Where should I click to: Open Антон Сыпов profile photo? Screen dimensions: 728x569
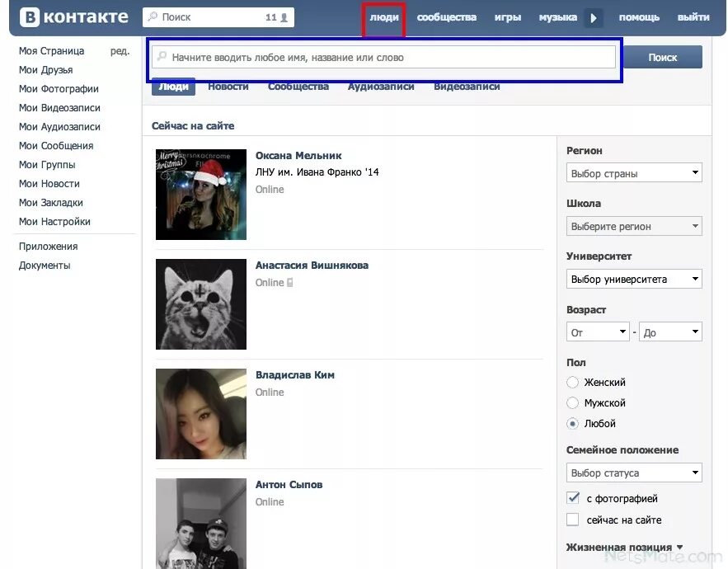(201, 524)
